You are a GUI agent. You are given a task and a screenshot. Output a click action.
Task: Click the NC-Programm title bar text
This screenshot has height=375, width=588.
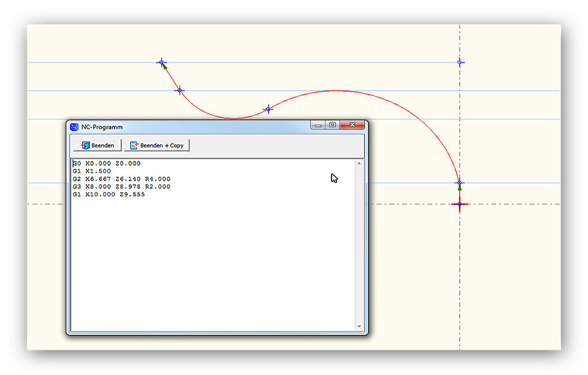point(102,127)
